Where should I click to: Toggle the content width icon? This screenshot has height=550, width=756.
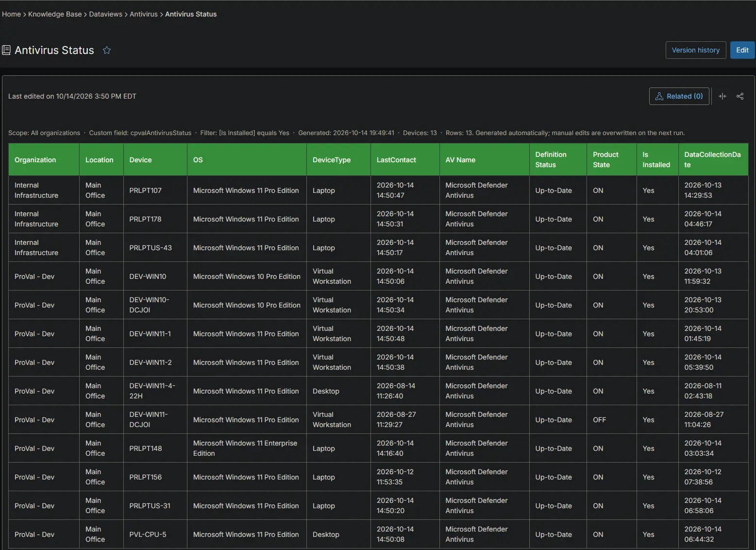click(x=722, y=96)
